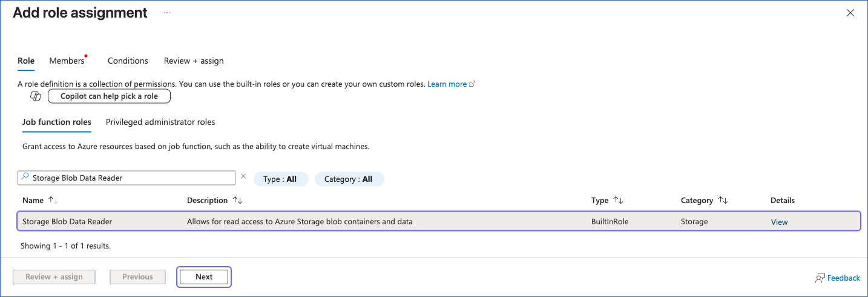Click the Previous button
This screenshot has height=297, width=868.
[137, 277]
